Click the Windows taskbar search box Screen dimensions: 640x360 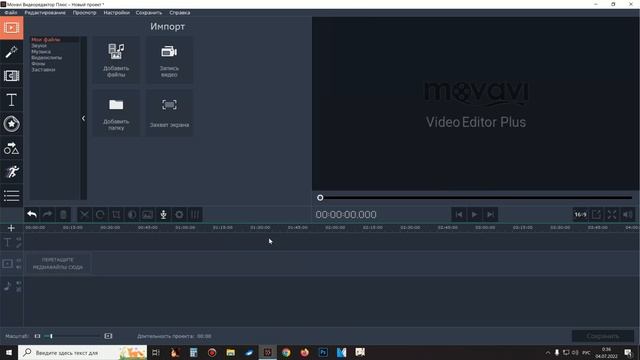point(82,352)
